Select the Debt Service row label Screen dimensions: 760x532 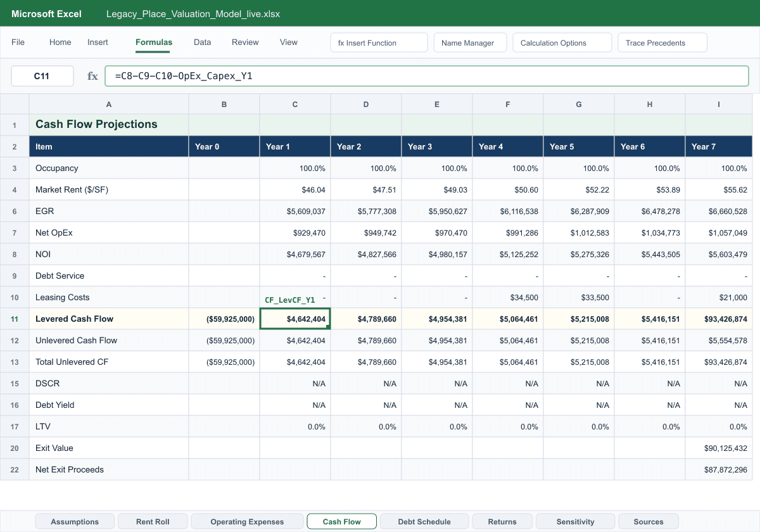point(109,275)
